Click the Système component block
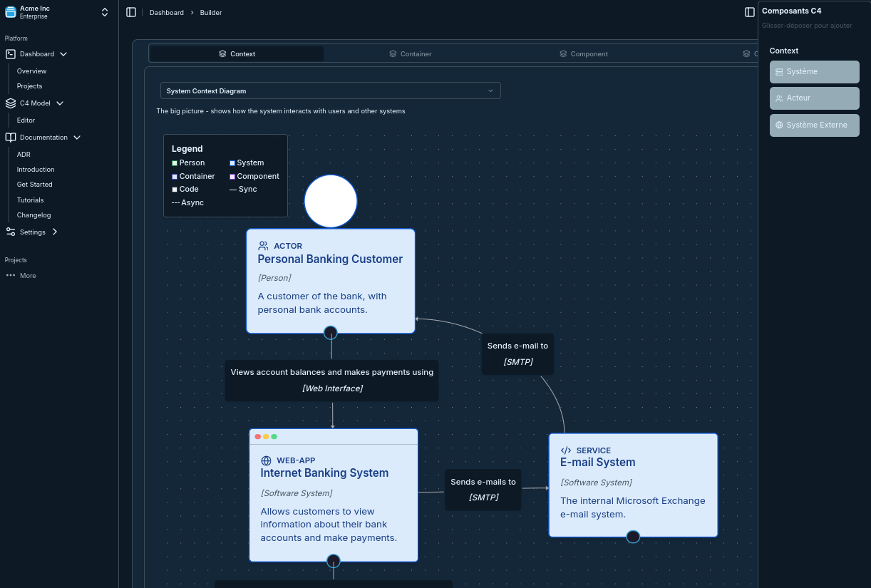This screenshot has height=588, width=871. click(x=814, y=72)
